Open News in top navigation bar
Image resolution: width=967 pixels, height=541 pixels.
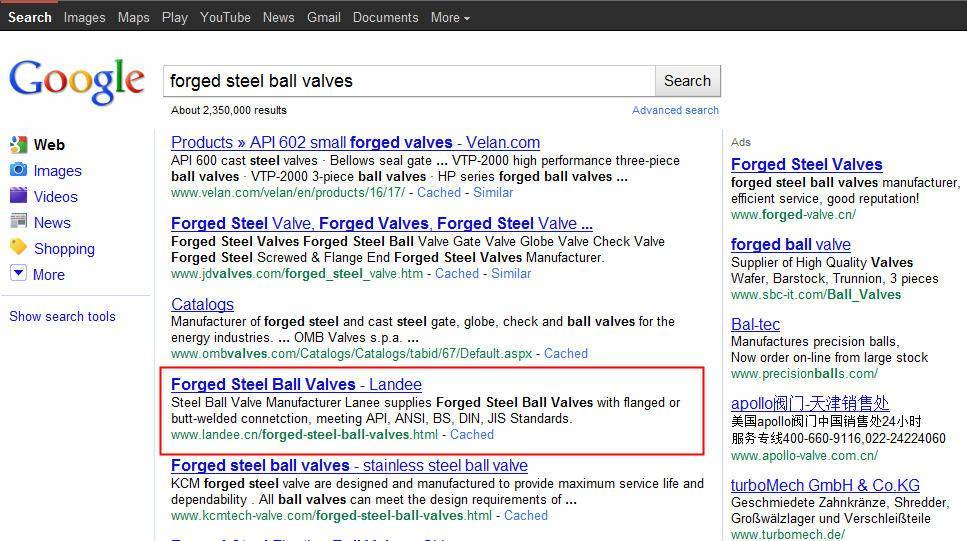coord(279,17)
